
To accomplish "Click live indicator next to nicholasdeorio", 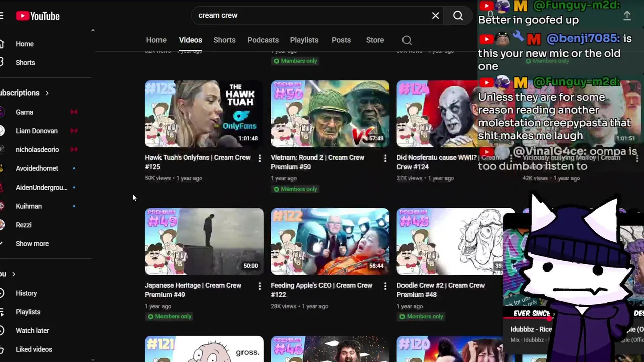I will (74, 149).
